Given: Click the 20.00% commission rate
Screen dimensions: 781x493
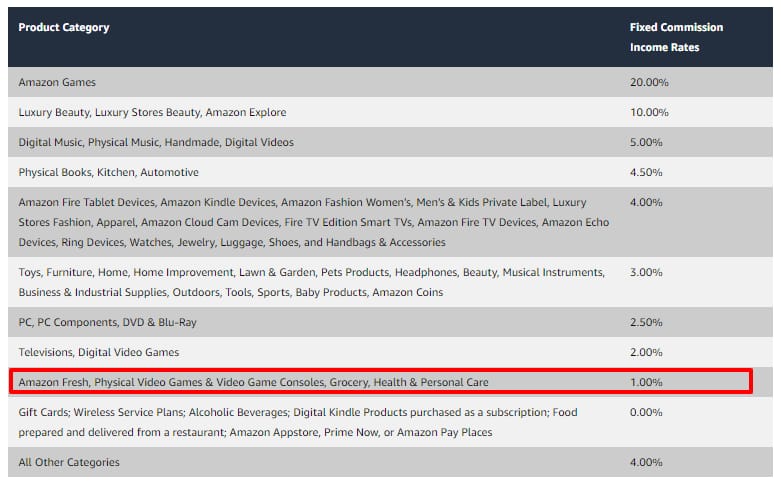Looking at the screenshot, I should click(649, 82).
